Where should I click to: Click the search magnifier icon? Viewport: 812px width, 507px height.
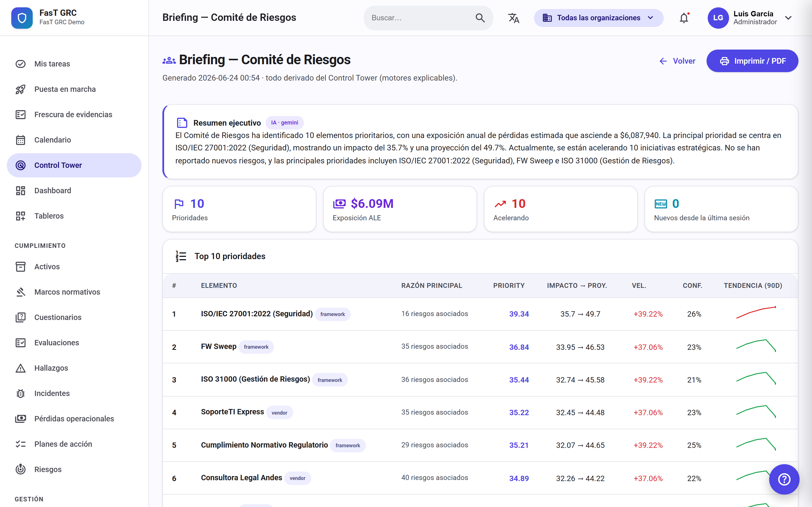click(480, 18)
